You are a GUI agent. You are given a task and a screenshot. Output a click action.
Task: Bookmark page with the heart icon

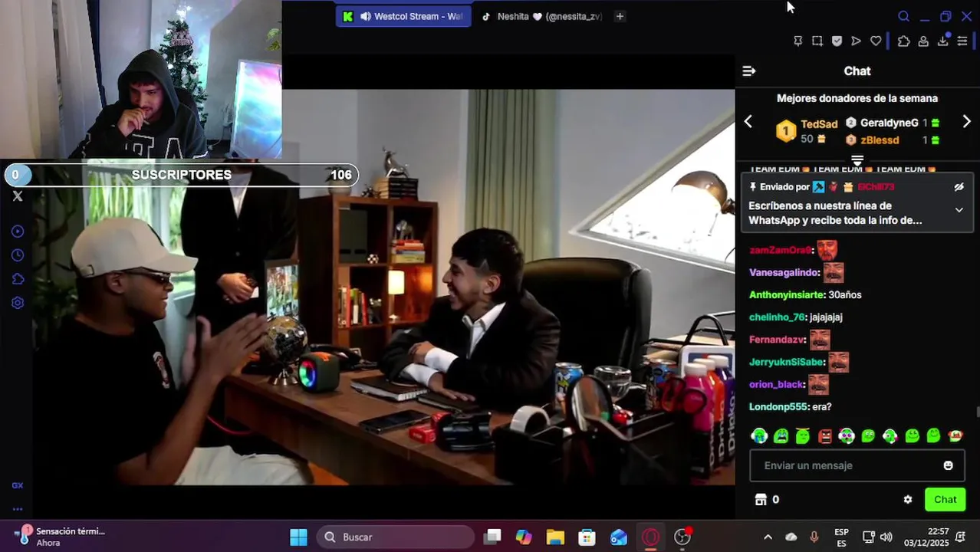coord(876,41)
